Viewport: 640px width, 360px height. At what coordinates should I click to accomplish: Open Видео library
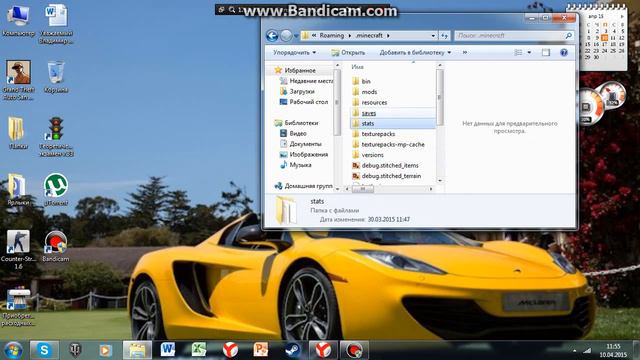tap(298, 133)
